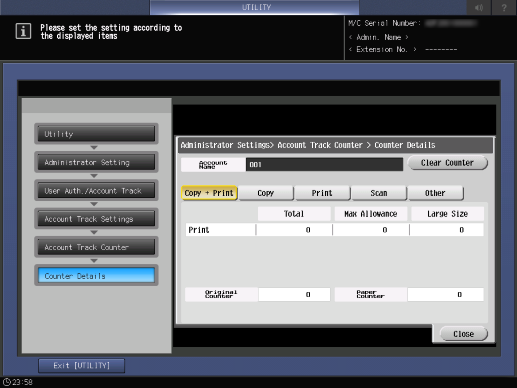Click the M/C Serial Number text
Viewport: 517px width, 388px height.
coord(384,23)
